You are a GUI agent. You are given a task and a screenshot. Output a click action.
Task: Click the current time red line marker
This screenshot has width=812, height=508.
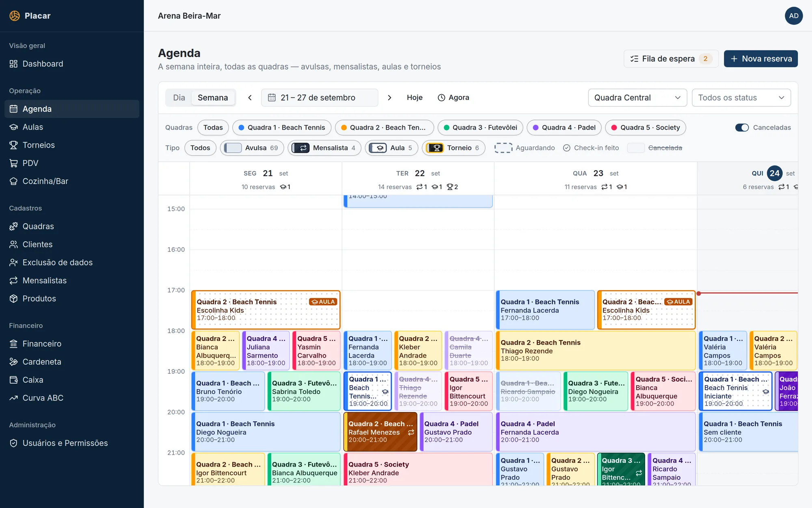point(699,293)
